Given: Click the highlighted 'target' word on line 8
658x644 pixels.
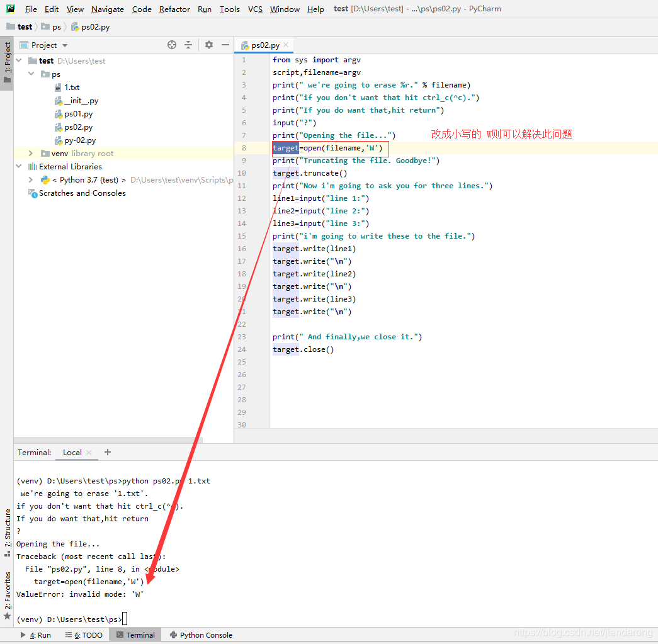Looking at the screenshot, I should point(286,148).
